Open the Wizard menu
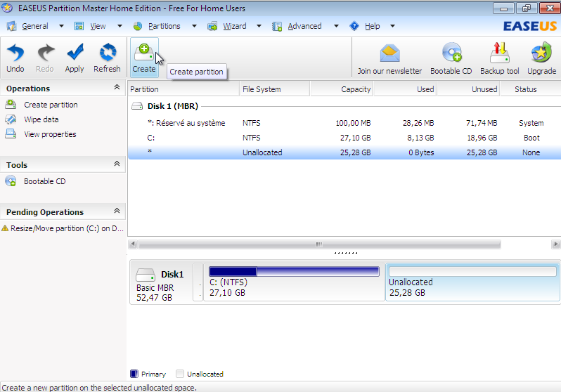561x392 pixels. (x=235, y=26)
